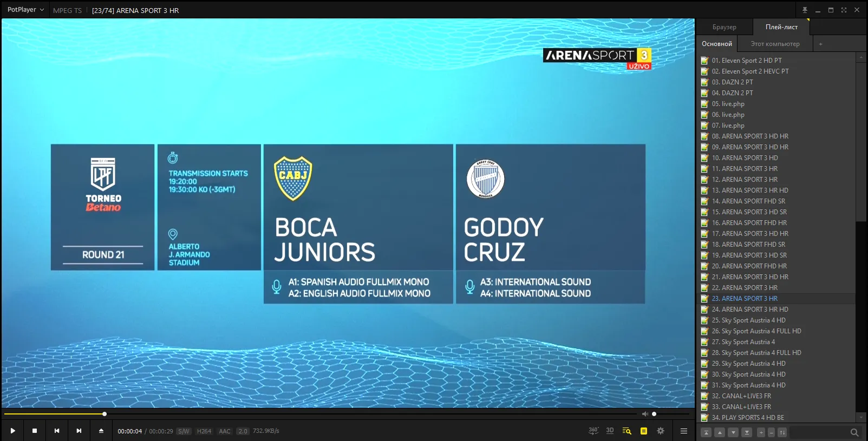This screenshot has width=868, height=441.
Task: Click file icon beside 04. DAZN 2 PT
Action: [704, 93]
